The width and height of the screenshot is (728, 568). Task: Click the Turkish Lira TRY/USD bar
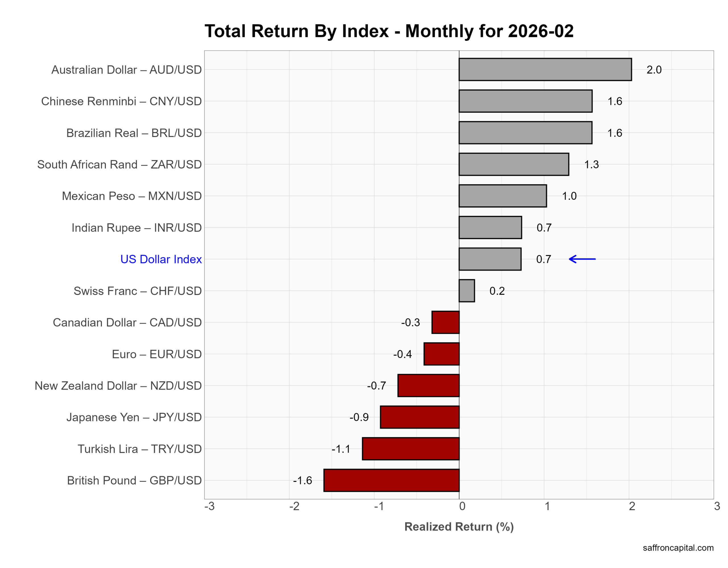tap(411, 449)
